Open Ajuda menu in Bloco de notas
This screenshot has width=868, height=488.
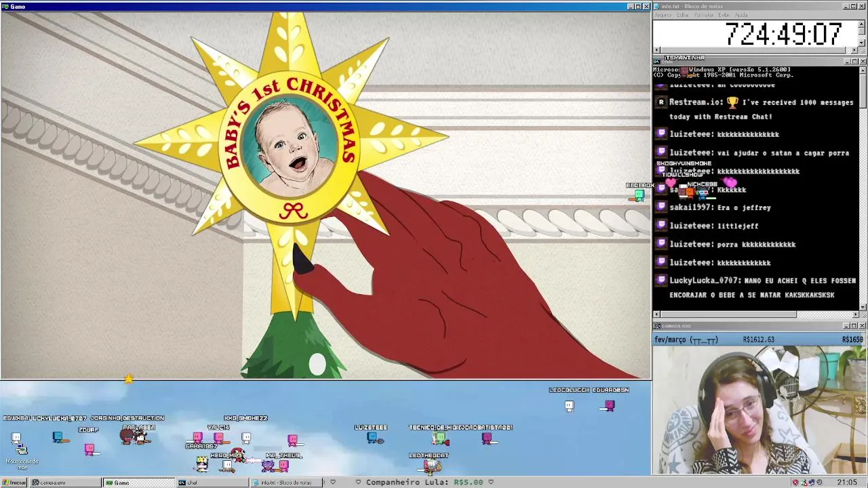741,15
